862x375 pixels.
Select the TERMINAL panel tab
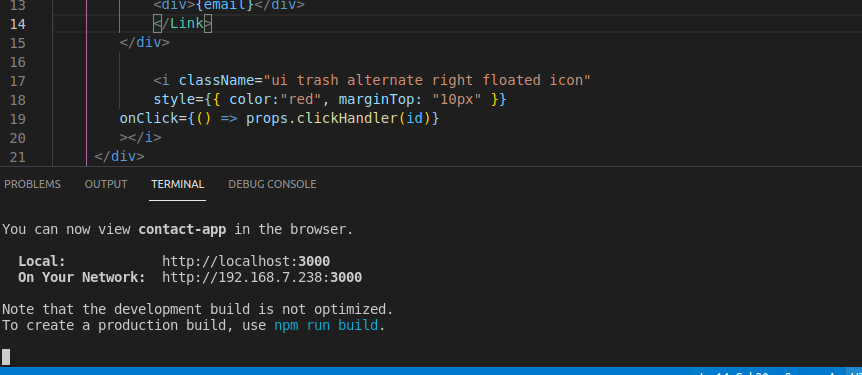(178, 184)
